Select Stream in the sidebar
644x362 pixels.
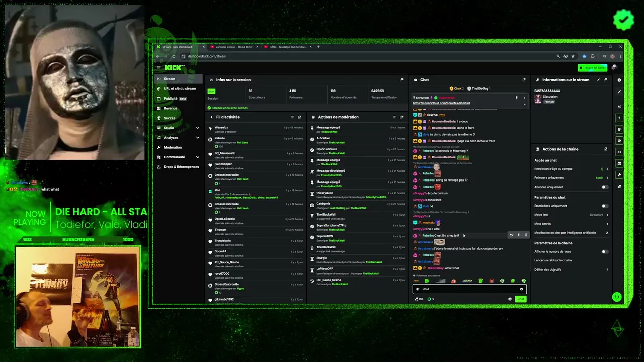178,79
